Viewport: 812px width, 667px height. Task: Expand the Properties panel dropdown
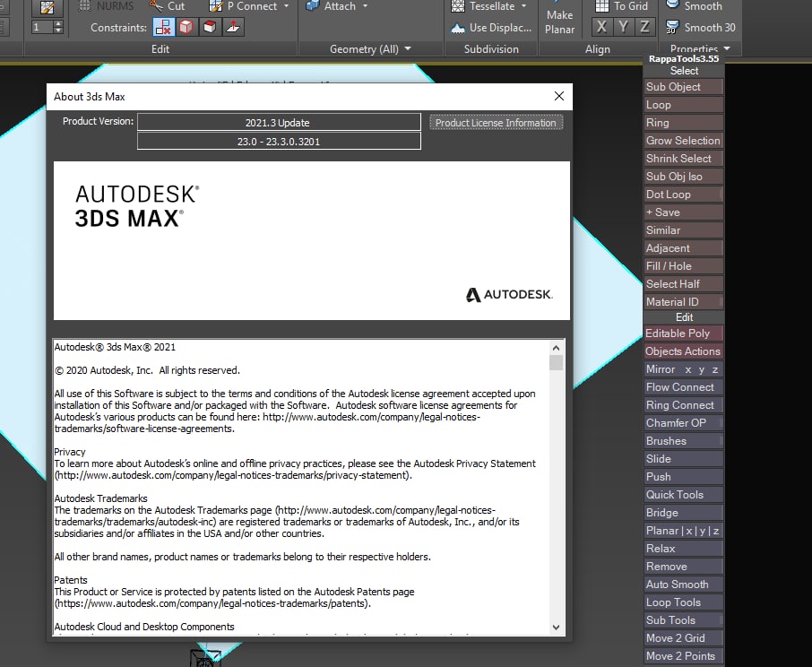(x=727, y=48)
